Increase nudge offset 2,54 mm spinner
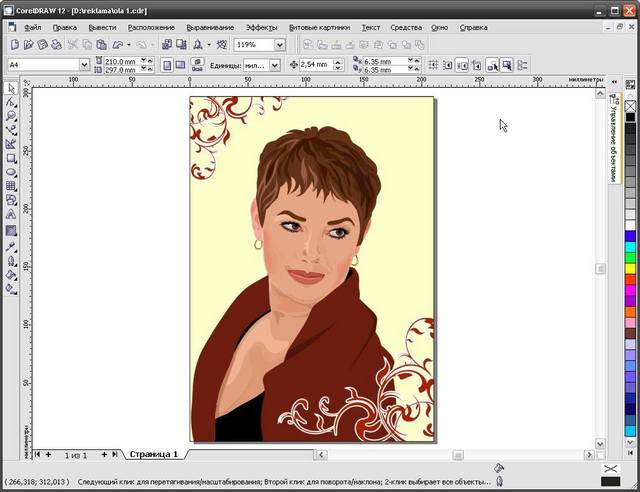 (338, 62)
